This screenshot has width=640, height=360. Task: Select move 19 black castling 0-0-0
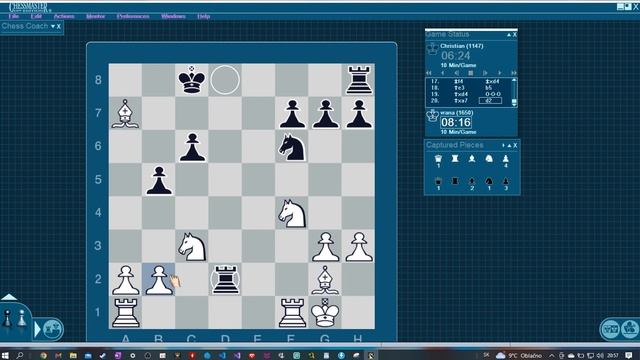point(493,94)
